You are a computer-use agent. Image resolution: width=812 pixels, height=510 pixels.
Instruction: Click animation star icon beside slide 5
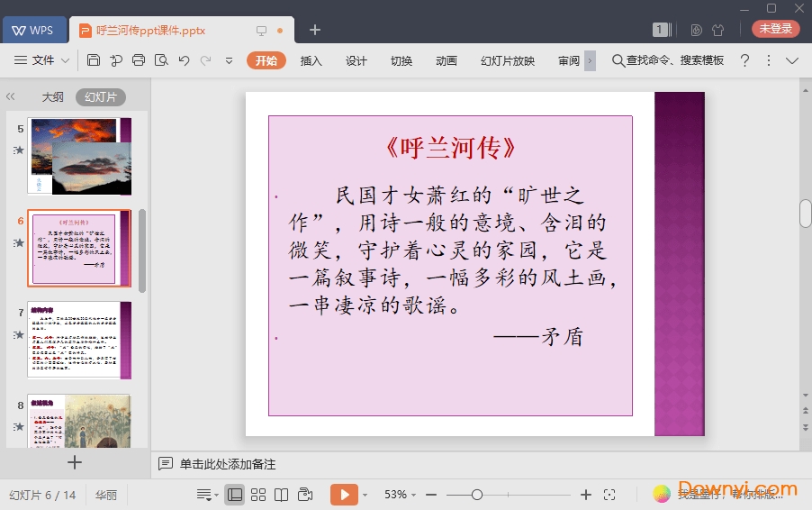pos(19,150)
